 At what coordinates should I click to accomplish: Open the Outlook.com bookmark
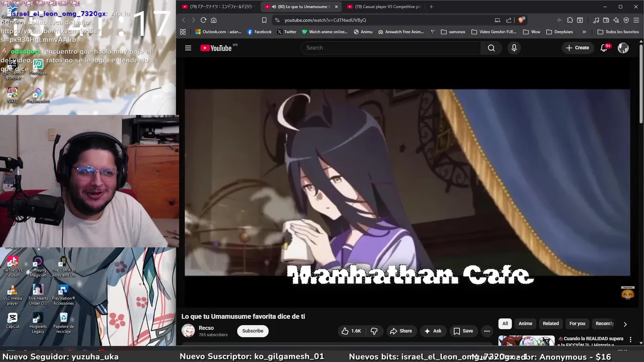coord(218,32)
